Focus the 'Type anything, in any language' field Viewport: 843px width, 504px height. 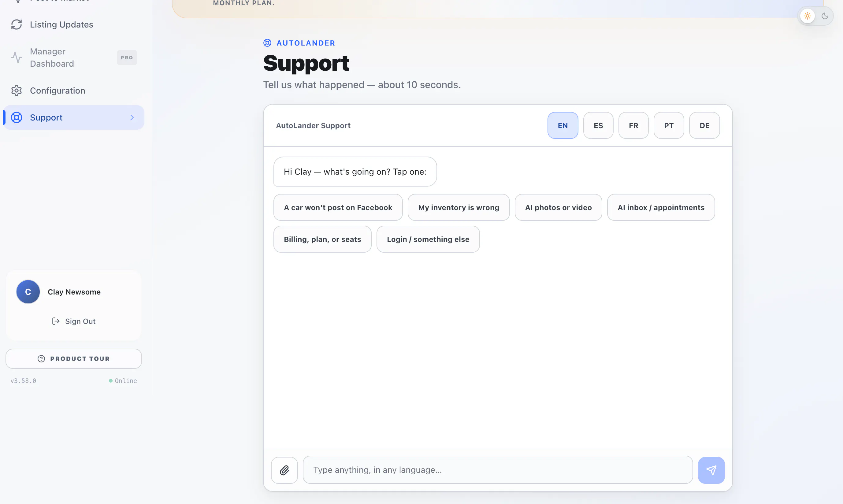(x=498, y=470)
